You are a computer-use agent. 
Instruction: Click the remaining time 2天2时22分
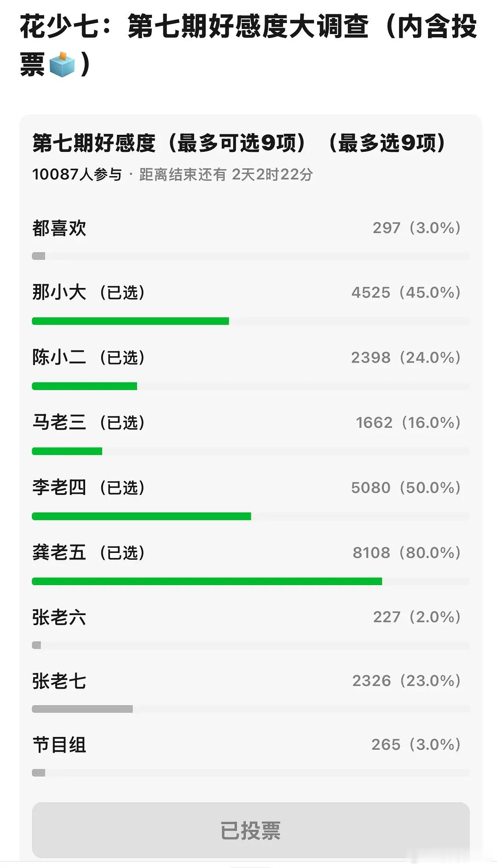click(272, 174)
